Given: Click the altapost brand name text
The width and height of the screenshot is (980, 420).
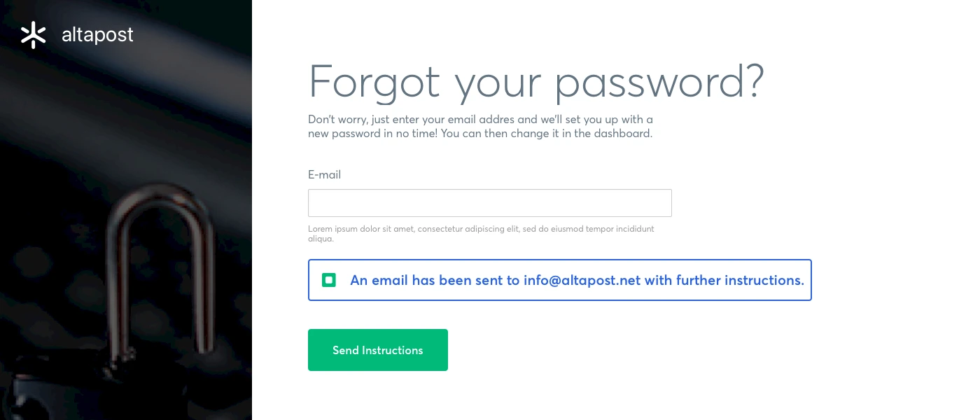Looking at the screenshot, I should click(97, 35).
